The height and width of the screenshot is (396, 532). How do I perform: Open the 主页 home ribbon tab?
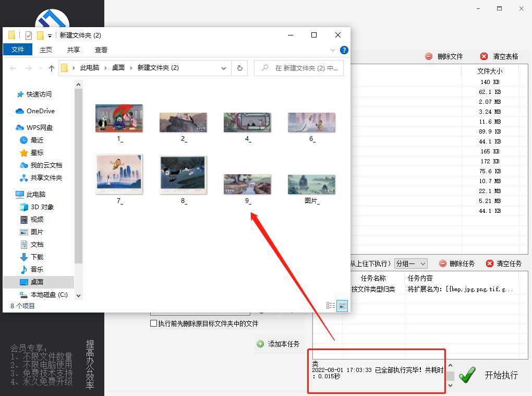tap(46, 50)
